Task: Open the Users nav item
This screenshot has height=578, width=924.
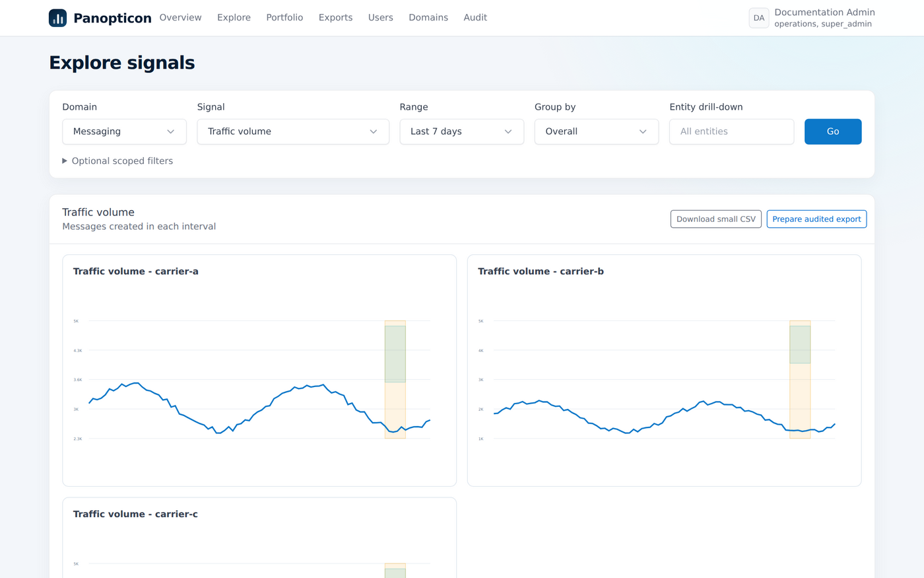Action: 380,18
